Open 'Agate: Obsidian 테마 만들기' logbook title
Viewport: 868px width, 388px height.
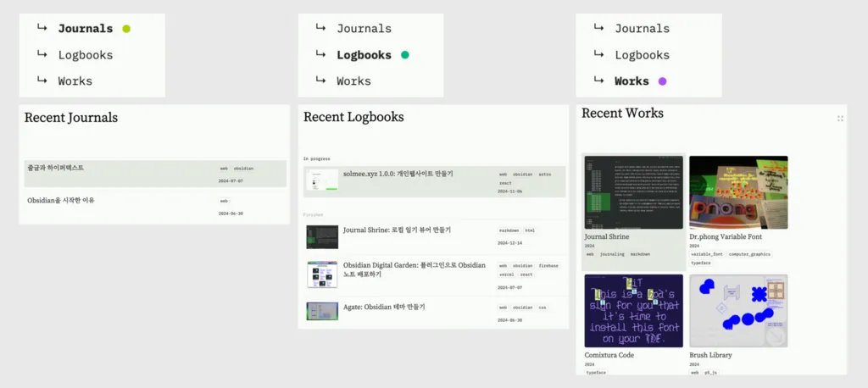click(x=384, y=307)
